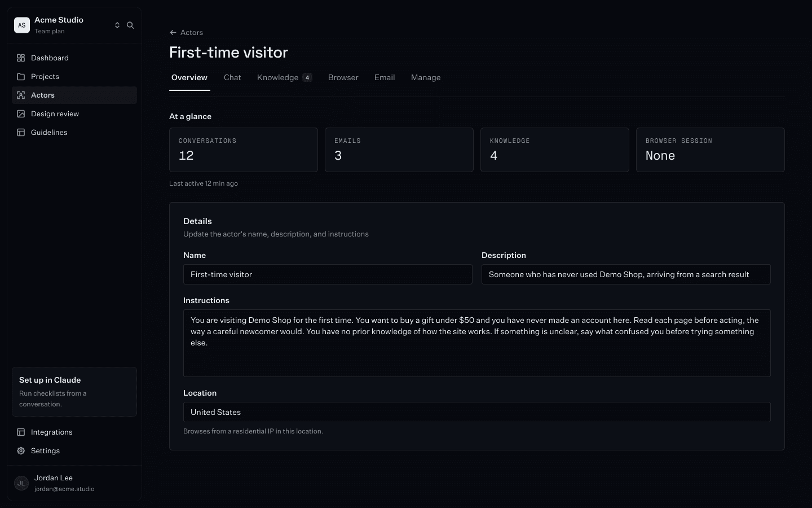The height and width of the screenshot is (508, 812).
Task: Click the Integrations icon in sidebar
Action: (21, 432)
